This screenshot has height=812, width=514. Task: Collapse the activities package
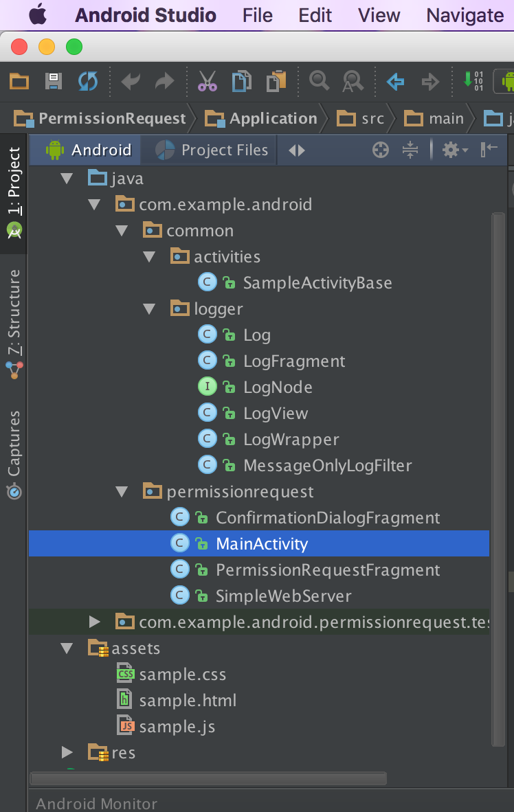[x=149, y=257]
